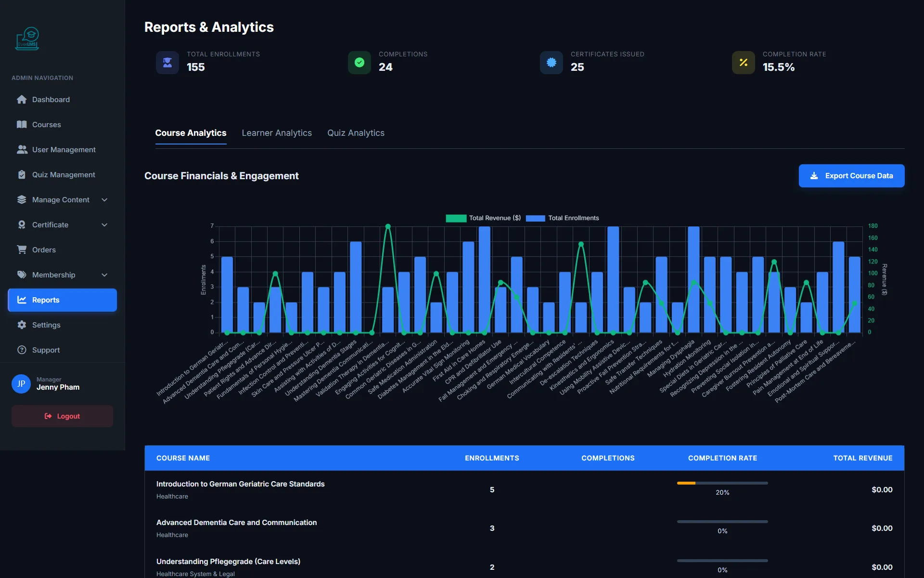
Task: Click the 20% completion rate progress bar
Action: click(x=722, y=483)
